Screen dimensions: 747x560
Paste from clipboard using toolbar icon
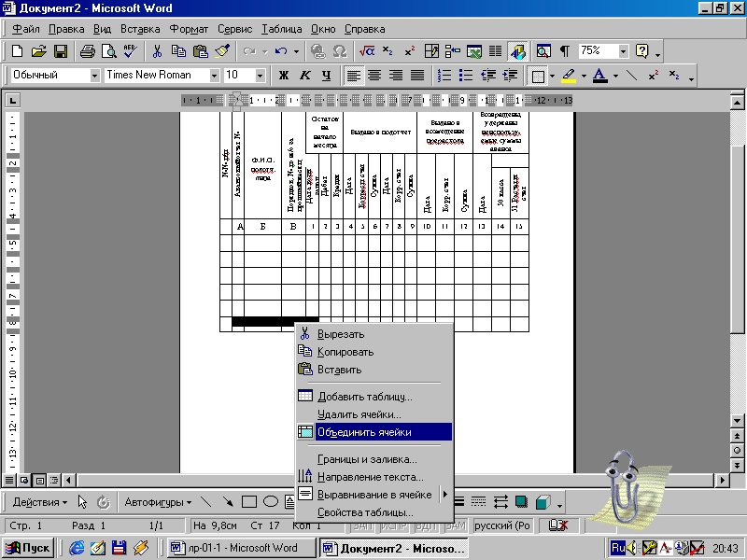point(201,51)
